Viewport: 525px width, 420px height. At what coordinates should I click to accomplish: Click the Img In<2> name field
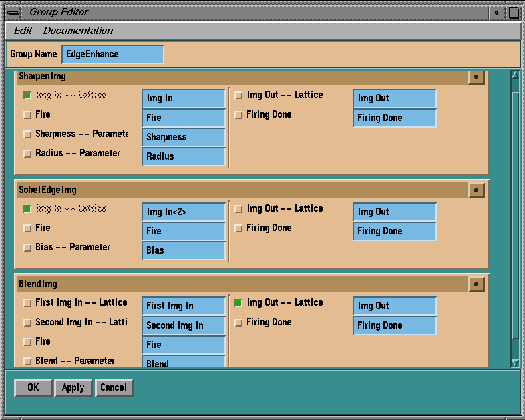[x=184, y=212]
